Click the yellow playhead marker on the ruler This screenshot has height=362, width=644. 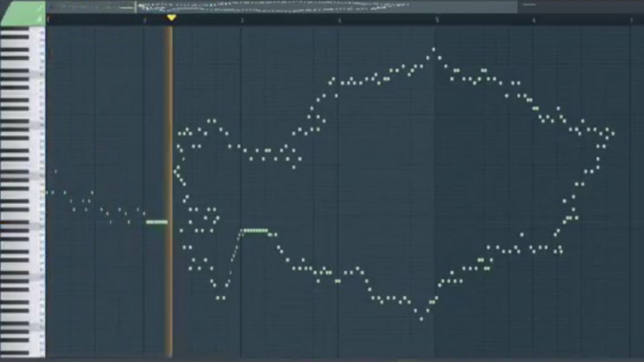click(171, 18)
